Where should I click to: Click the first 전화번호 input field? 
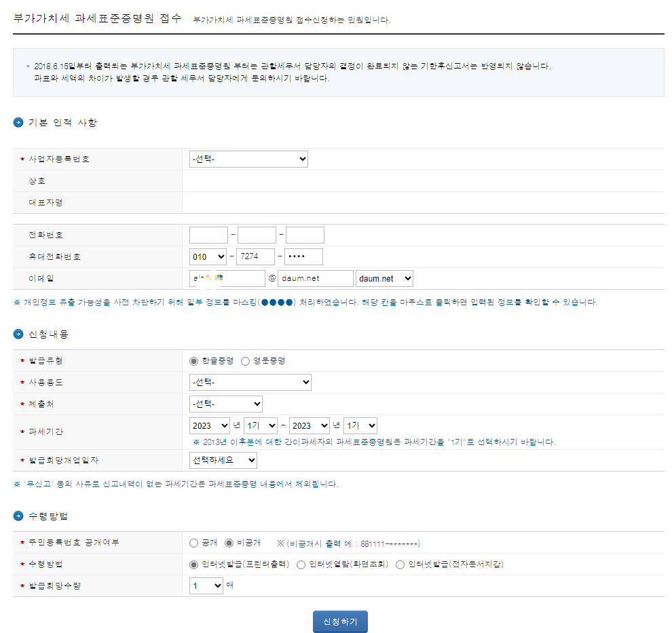208,235
